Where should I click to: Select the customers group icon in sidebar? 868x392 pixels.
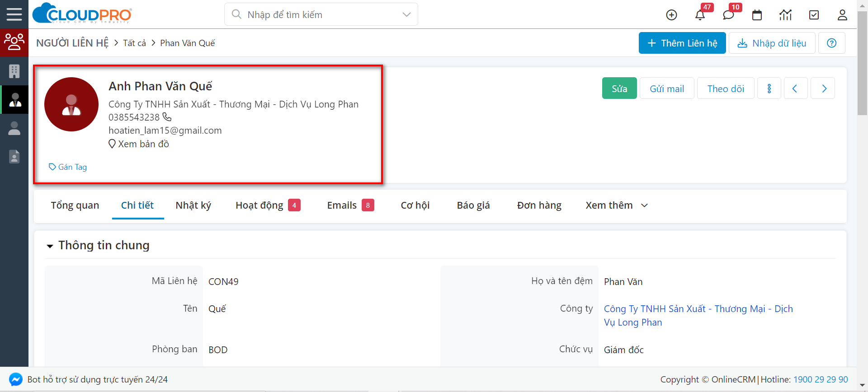(x=14, y=42)
